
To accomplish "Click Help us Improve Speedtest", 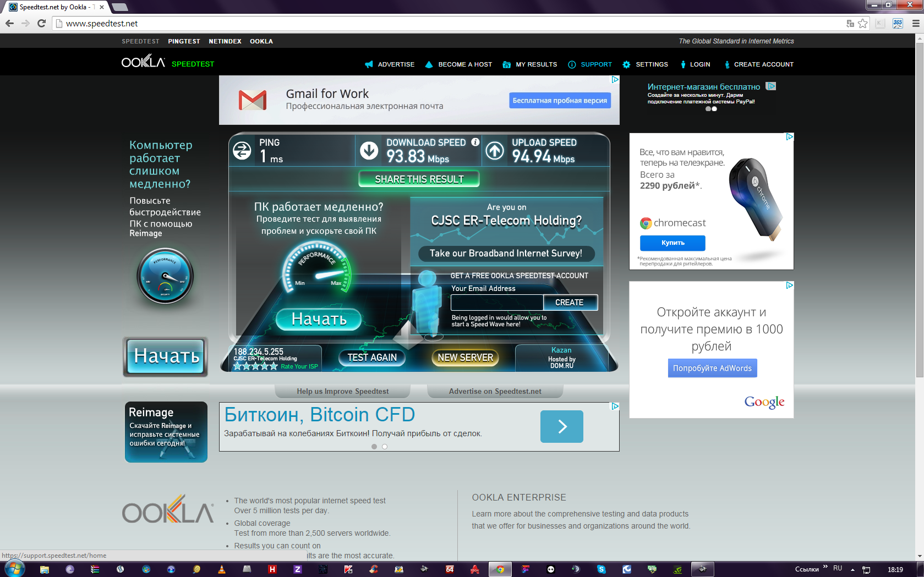I will (x=342, y=391).
